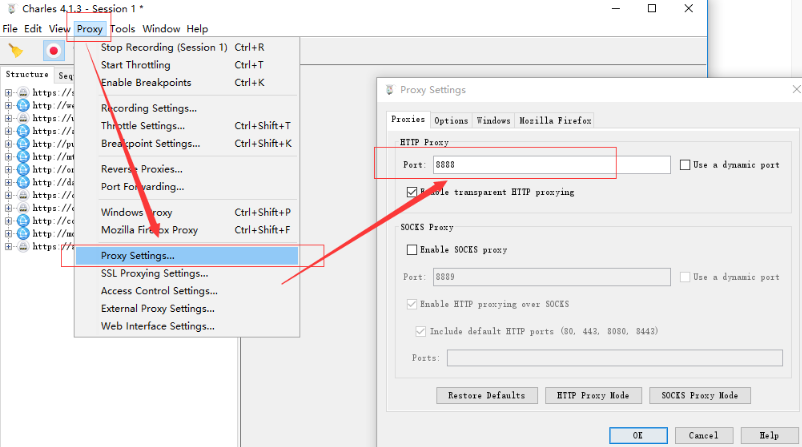Switch to the Proxies tab
802x447 pixels.
coord(408,119)
